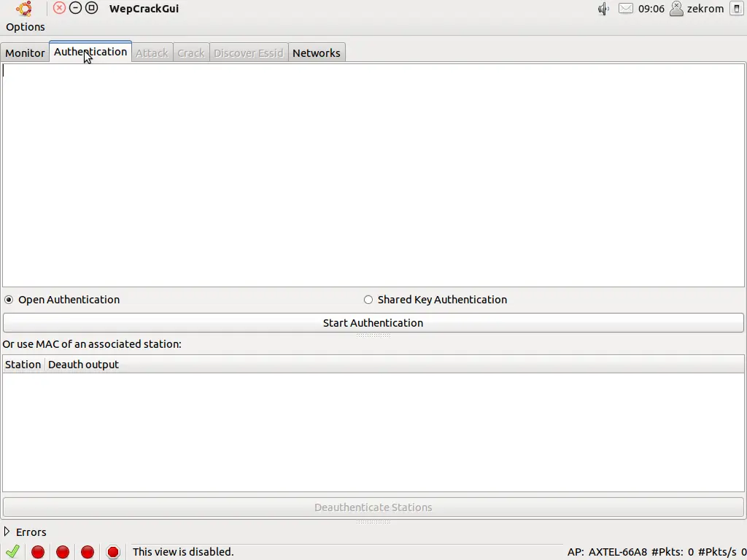The height and width of the screenshot is (560, 747).
Task: Open the Options menu
Action: point(26,27)
